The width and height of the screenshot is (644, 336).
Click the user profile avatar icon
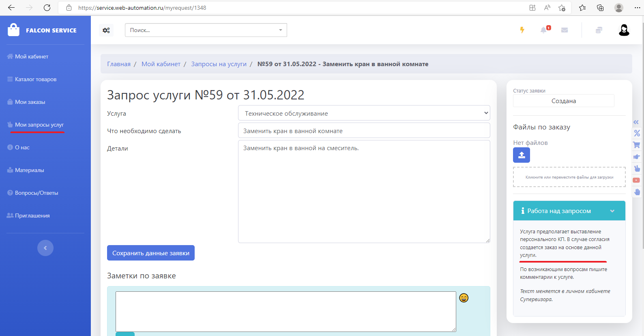click(624, 30)
